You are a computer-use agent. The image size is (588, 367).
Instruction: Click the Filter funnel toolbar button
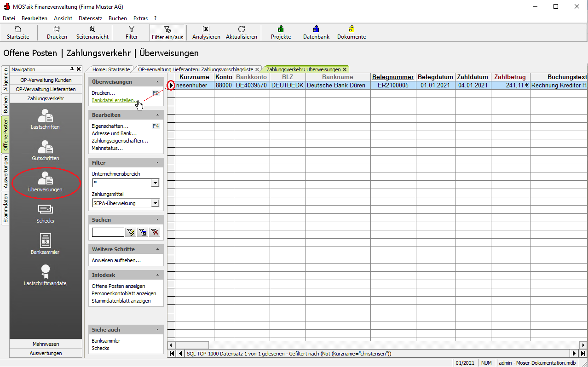pos(132,32)
